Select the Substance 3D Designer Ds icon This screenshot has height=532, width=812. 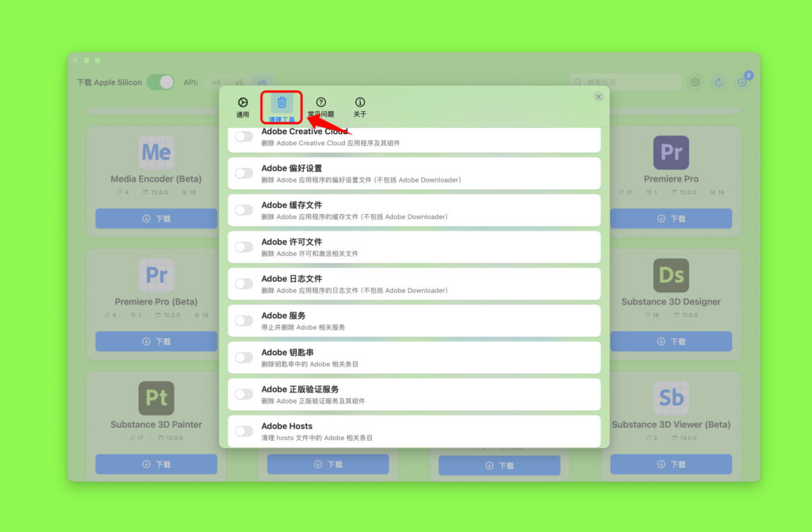(671, 275)
